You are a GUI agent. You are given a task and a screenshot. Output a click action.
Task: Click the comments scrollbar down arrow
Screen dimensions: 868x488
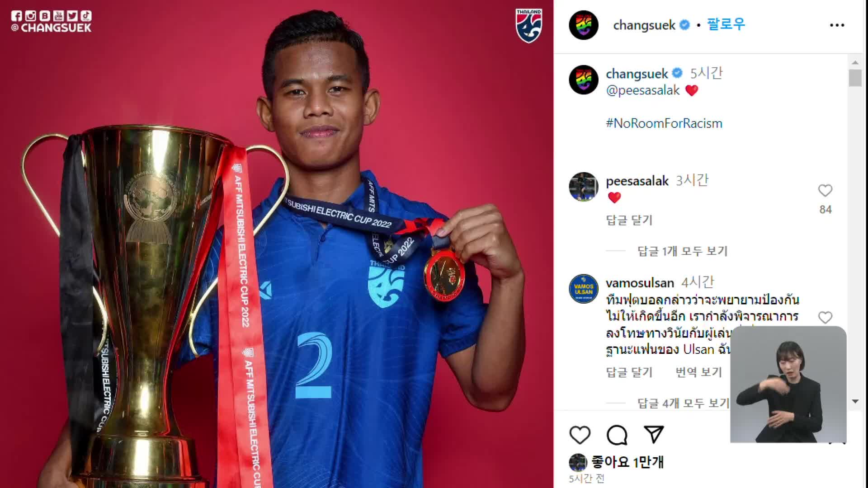pyautogui.click(x=855, y=401)
